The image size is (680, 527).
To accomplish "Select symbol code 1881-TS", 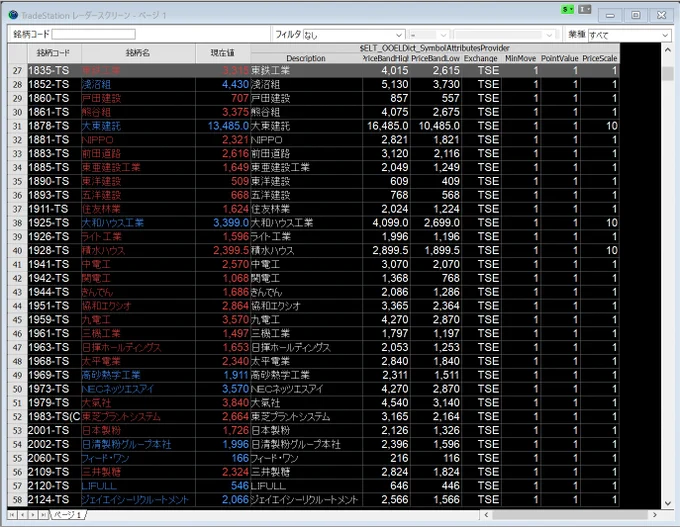I will 54,140.
